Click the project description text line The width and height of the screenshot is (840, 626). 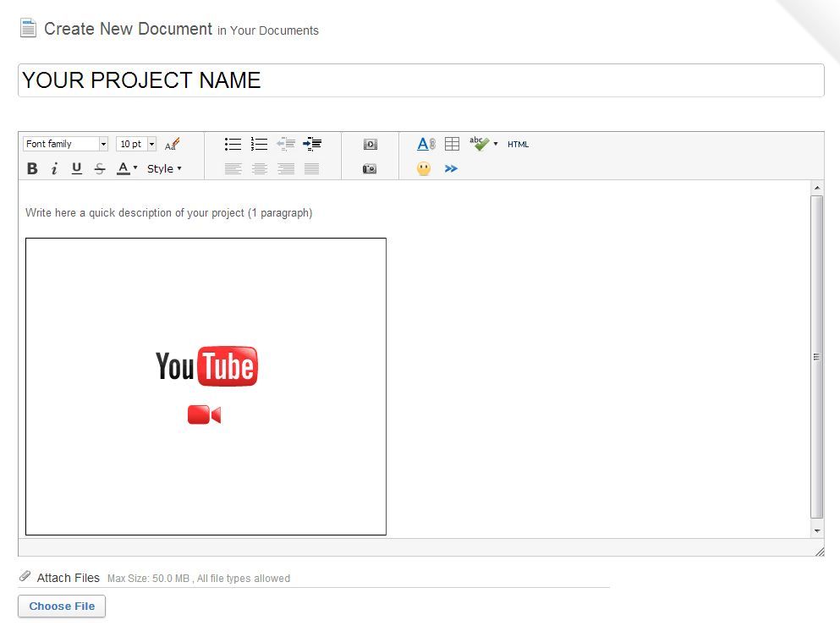168,213
